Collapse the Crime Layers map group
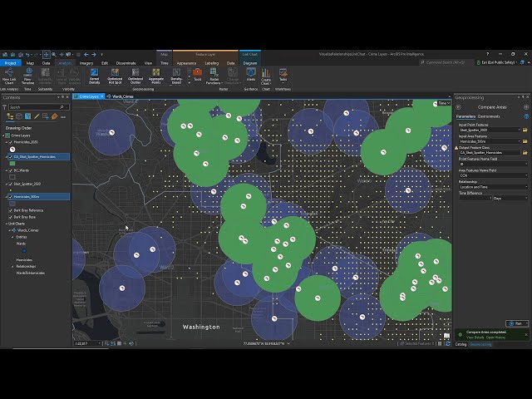The image size is (532, 399). point(3,135)
